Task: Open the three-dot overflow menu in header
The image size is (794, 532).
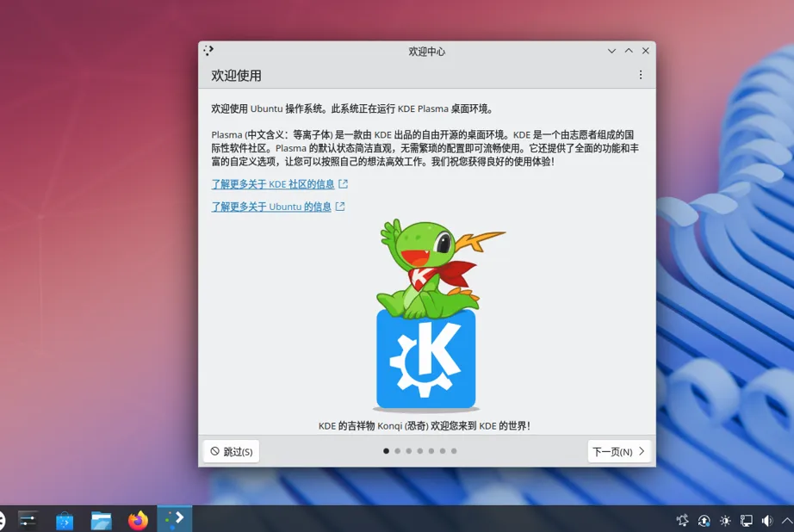Action: tap(641, 75)
